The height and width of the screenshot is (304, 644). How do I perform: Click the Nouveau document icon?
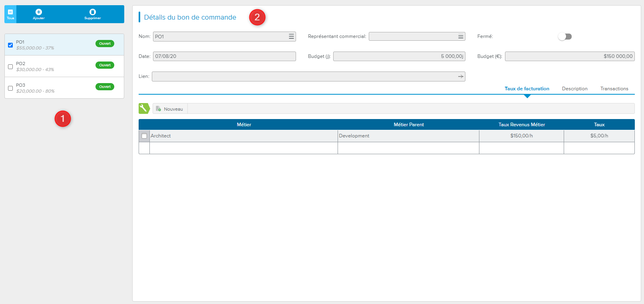(x=159, y=109)
